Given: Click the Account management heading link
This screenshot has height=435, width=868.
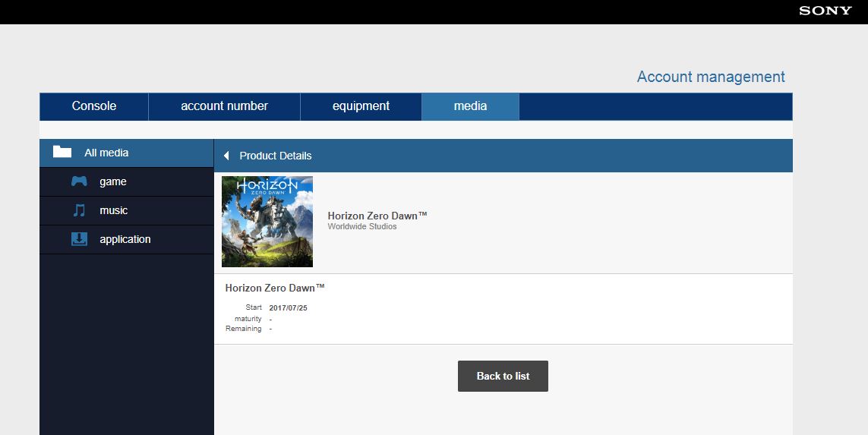Looking at the screenshot, I should click(711, 77).
